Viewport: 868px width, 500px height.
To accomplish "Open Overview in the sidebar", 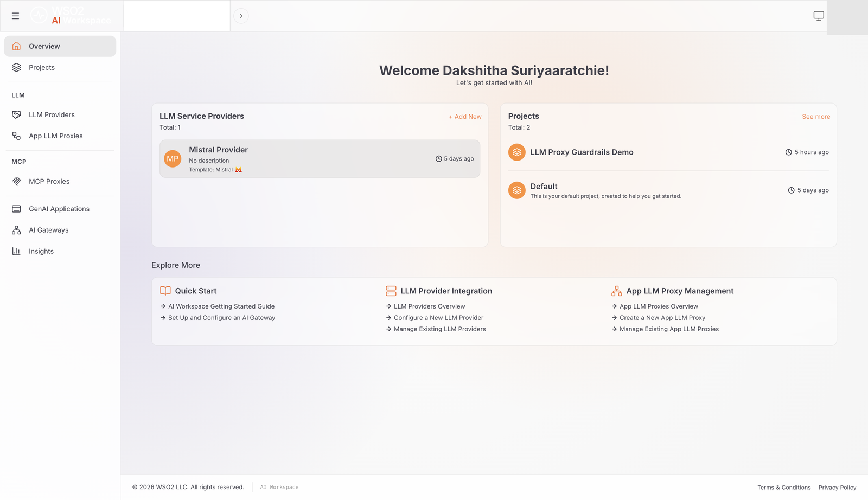I will pos(60,46).
